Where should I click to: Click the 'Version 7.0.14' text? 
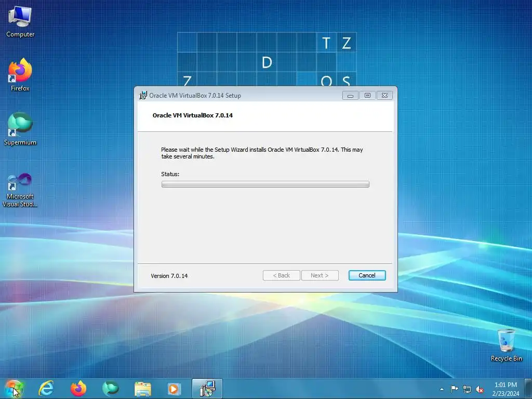pyautogui.click(x=169, y=276)
